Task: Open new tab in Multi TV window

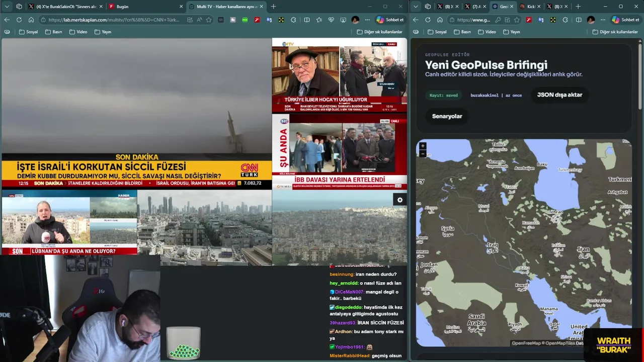Action: tap(273, 7)
